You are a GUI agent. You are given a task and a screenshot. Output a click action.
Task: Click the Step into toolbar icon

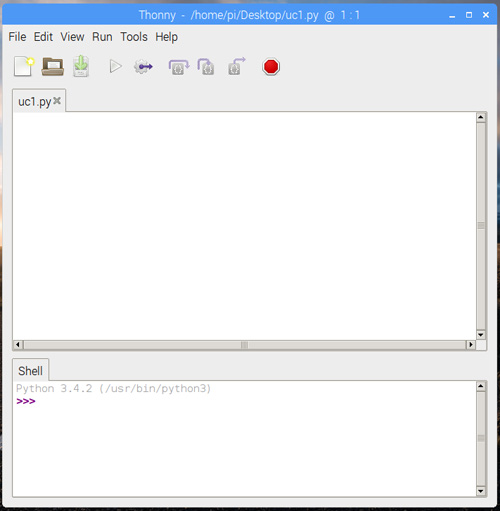point(206,67)
